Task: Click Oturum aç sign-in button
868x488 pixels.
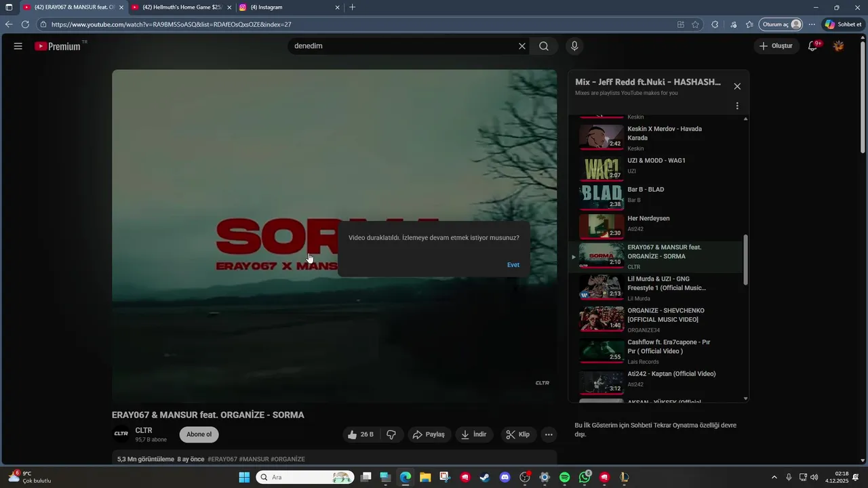Action: [x=781, y=24]
